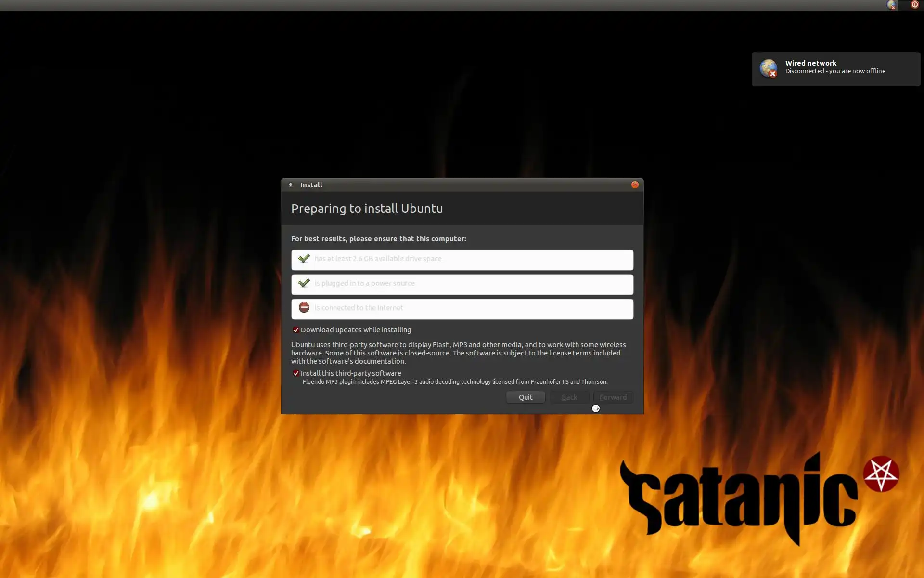Click the Install window title bar text

[311, 185]
